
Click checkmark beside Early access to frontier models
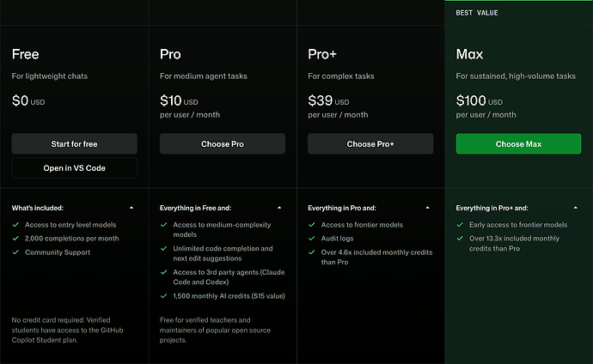coord(460,225)
